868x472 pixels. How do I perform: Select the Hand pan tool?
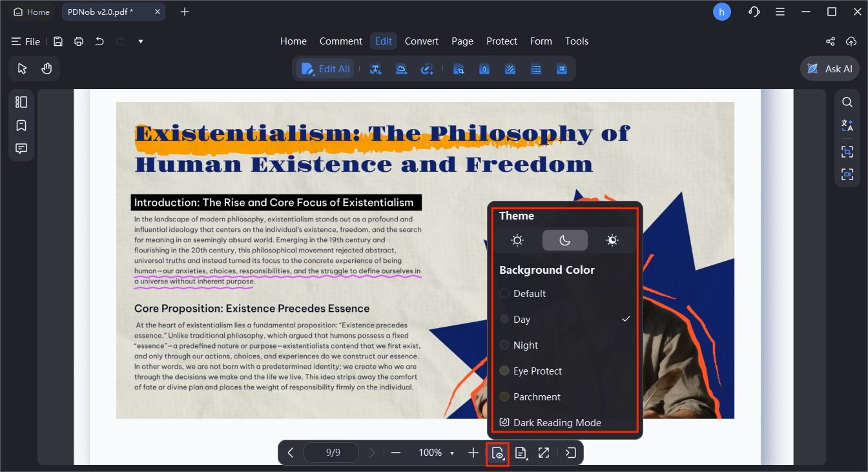(46, 68)
